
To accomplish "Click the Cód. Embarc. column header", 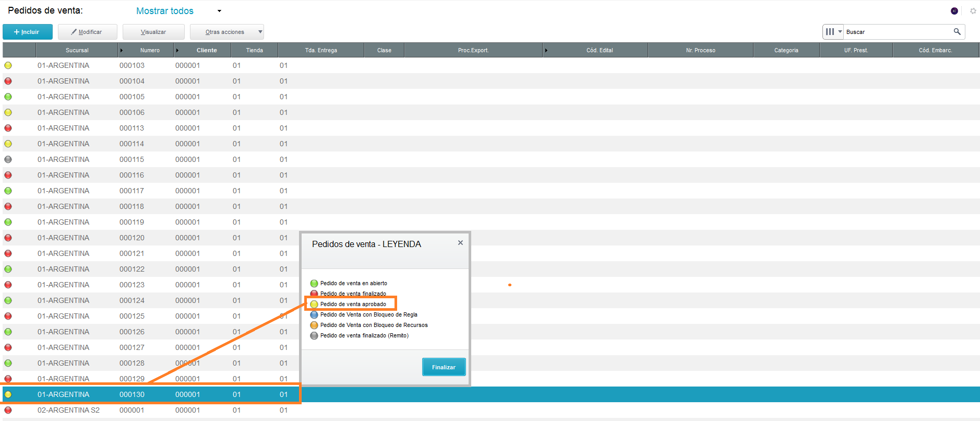I will click(x=936, y=50).
